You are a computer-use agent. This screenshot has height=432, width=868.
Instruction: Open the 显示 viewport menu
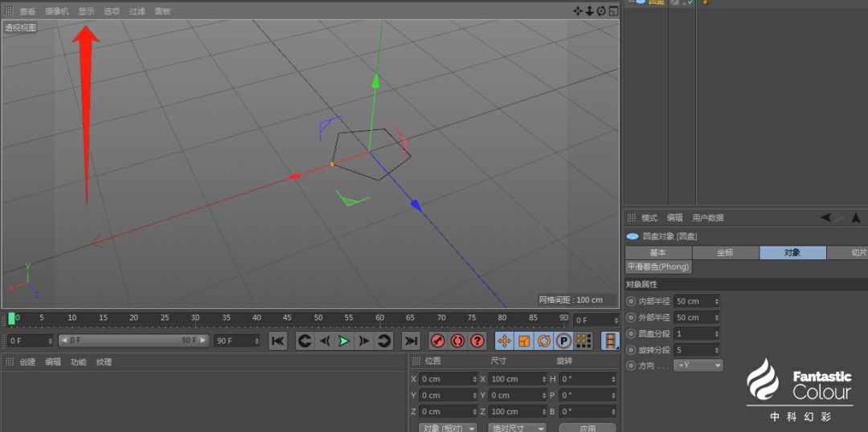(86, 11)
